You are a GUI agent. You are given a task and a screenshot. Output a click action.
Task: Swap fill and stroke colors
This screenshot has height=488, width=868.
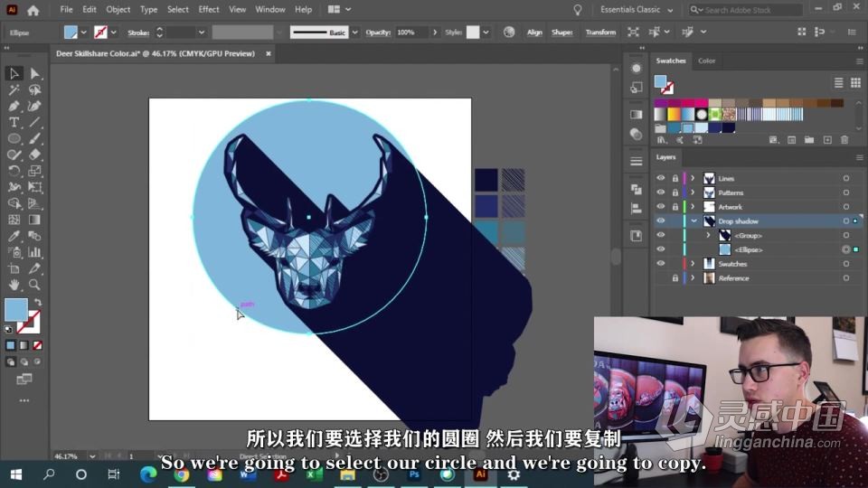click(38, 303)
